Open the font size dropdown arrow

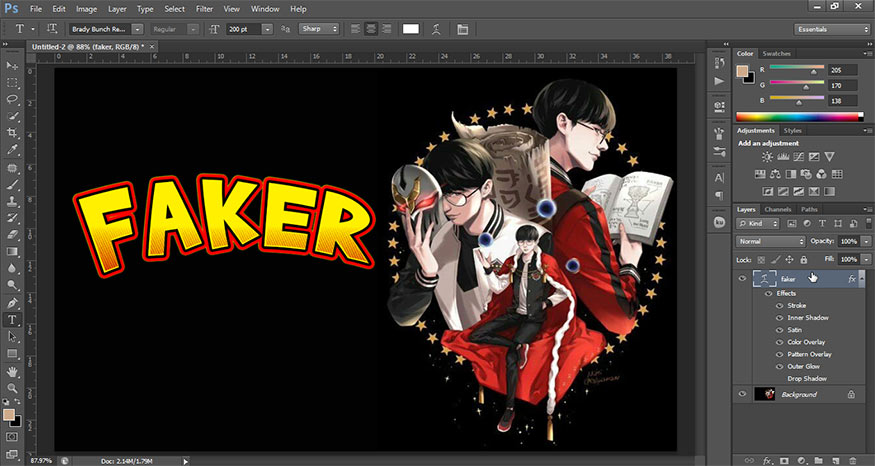pyautogui.click(x=267, y=29)
